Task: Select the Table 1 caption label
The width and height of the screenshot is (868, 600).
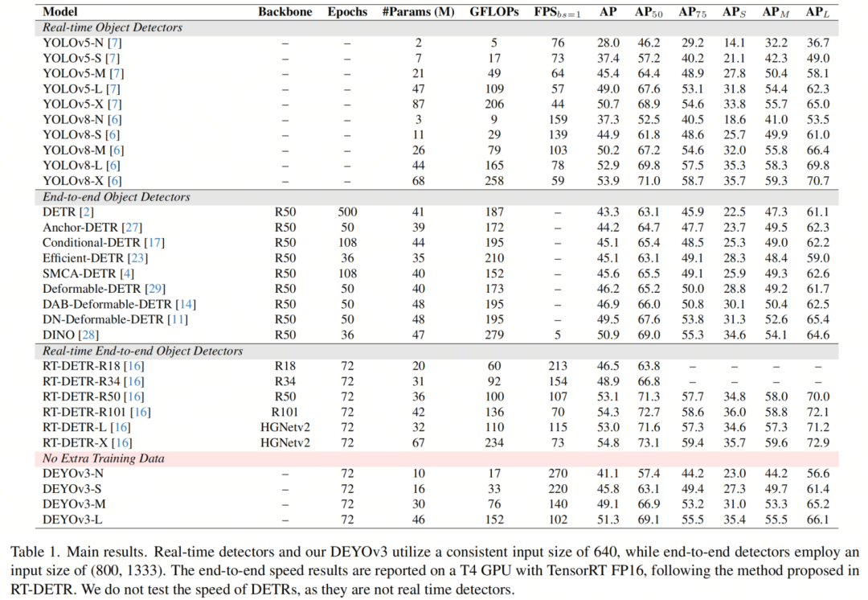Action: (35, 552)
